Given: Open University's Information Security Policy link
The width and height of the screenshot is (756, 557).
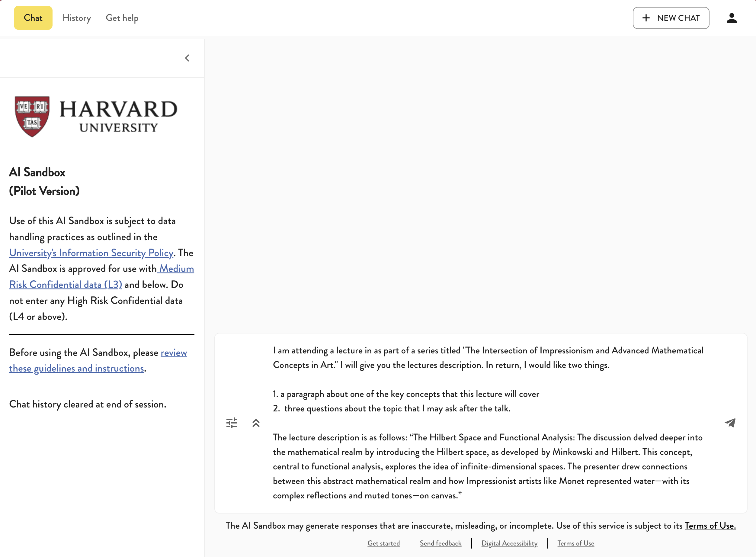Looking at the screenshot, I should (91, 253).
